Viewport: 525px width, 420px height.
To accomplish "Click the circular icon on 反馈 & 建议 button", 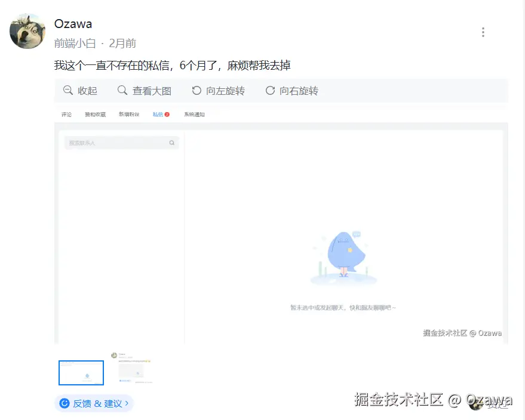I will pos(65,404).
